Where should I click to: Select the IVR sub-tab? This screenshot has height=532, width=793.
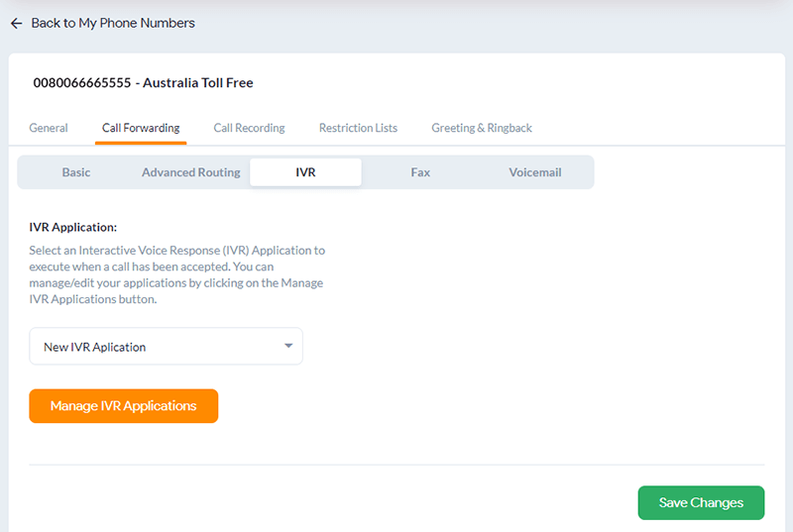coord(305,172)
